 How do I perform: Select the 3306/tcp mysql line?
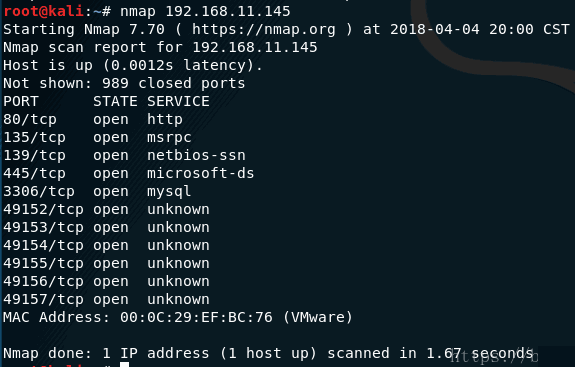(x=97, y=191)
